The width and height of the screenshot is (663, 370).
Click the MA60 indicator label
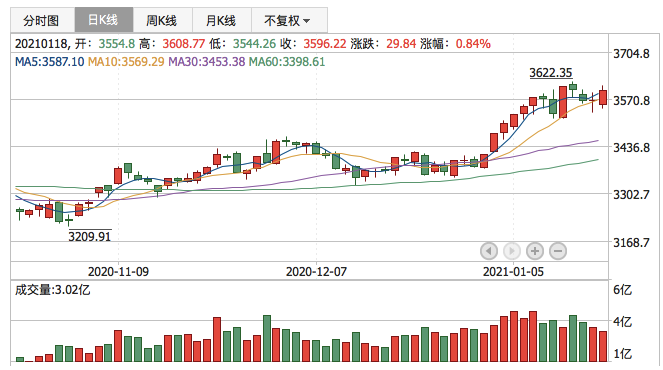point(287,62)
